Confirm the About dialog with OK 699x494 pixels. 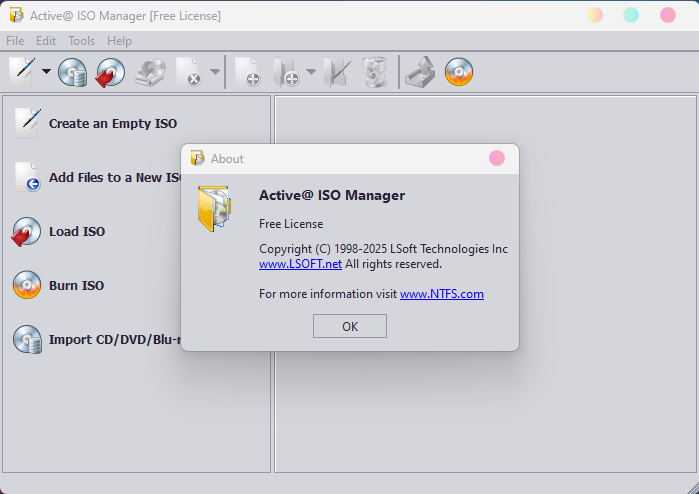coord(350,326)
